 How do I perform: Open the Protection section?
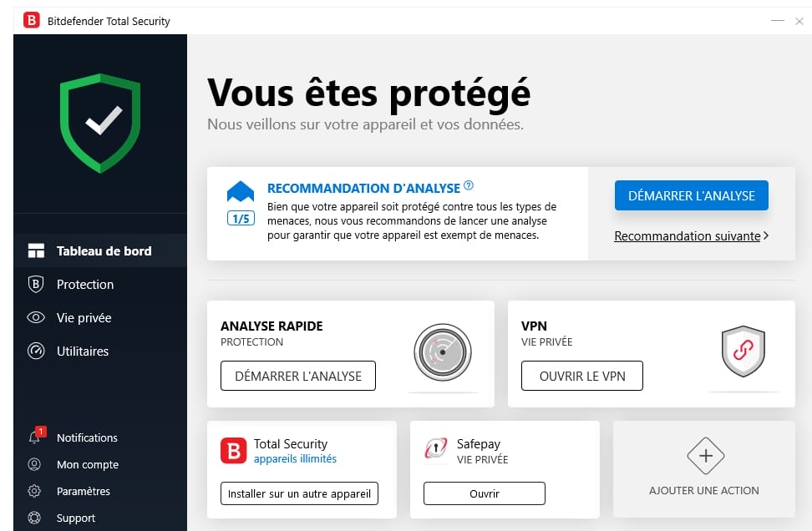(x=100, y=284)
